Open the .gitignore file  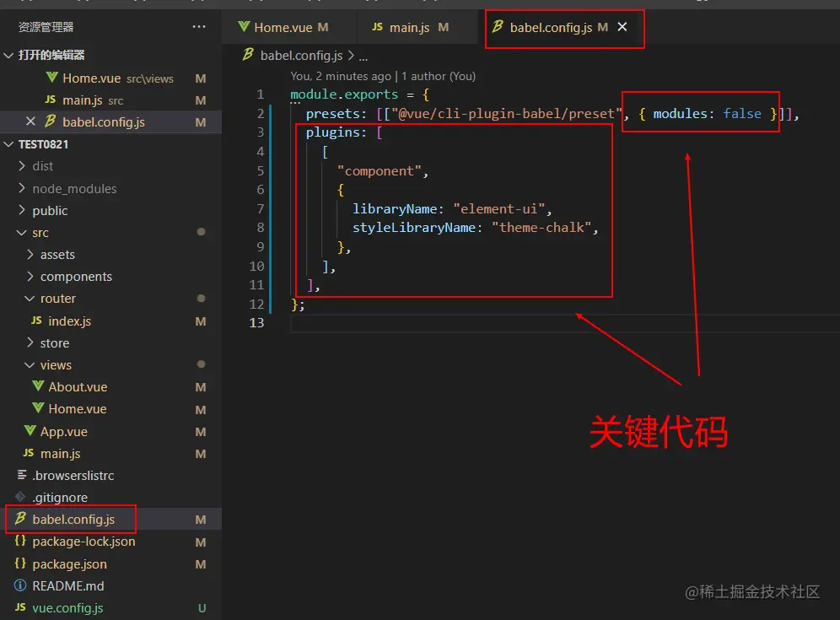pyautogui.click(x=110, y=498)
